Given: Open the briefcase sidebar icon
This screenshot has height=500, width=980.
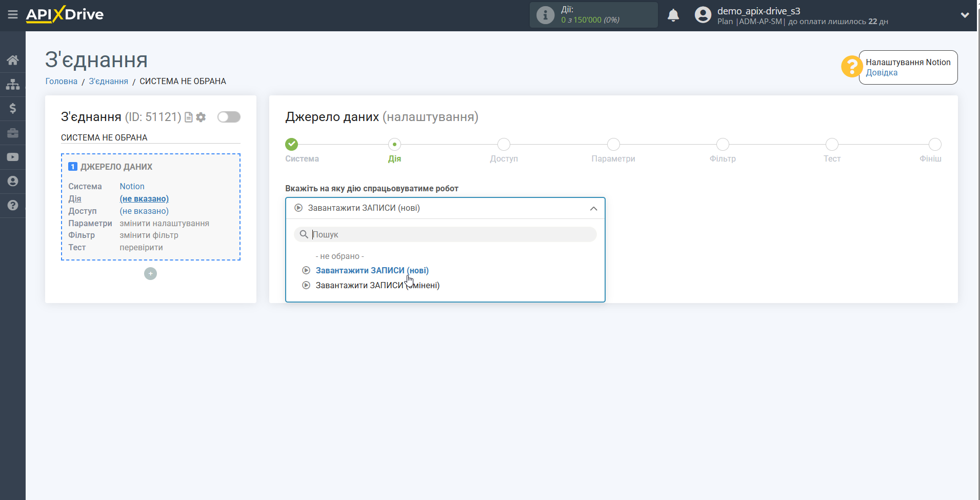Looking at the screenshot, I should pos(13,133).
